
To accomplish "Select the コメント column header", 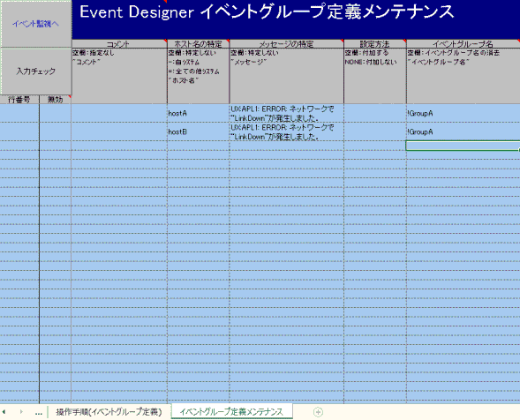I will [x=119, y=44].
